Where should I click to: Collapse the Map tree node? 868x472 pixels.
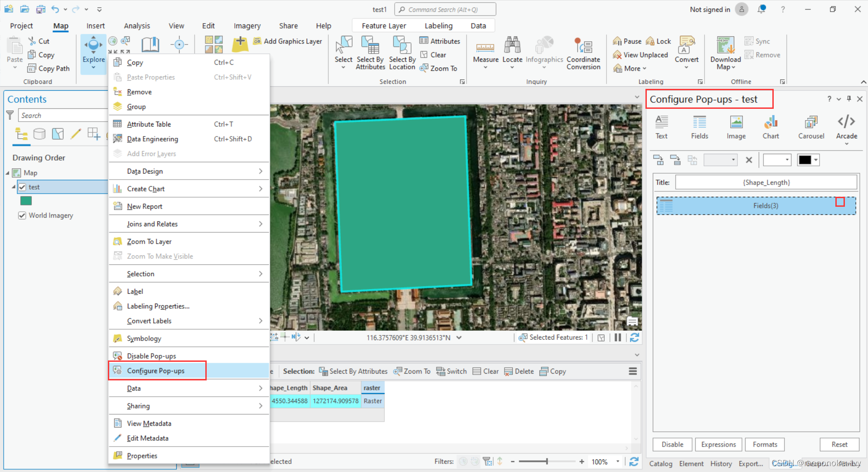click(x=8, y=173)
